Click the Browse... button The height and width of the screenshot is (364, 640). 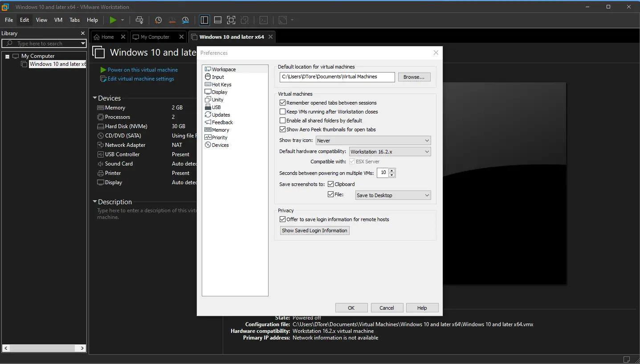[x=414, y=77]
